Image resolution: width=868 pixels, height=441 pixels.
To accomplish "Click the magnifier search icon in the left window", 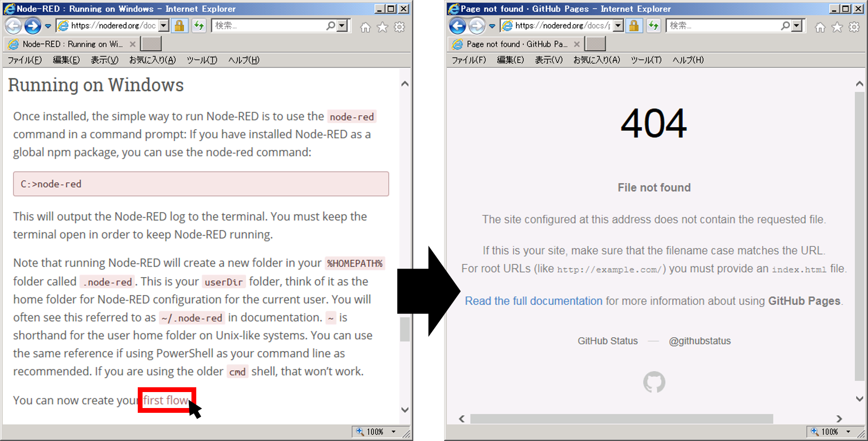I will (x=331, y=26).
